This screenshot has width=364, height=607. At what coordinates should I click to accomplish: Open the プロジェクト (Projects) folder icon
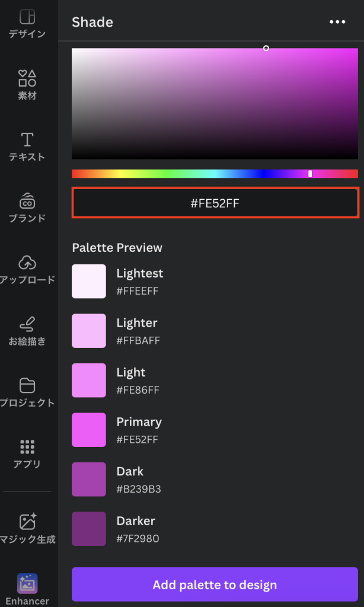point(27,386)
